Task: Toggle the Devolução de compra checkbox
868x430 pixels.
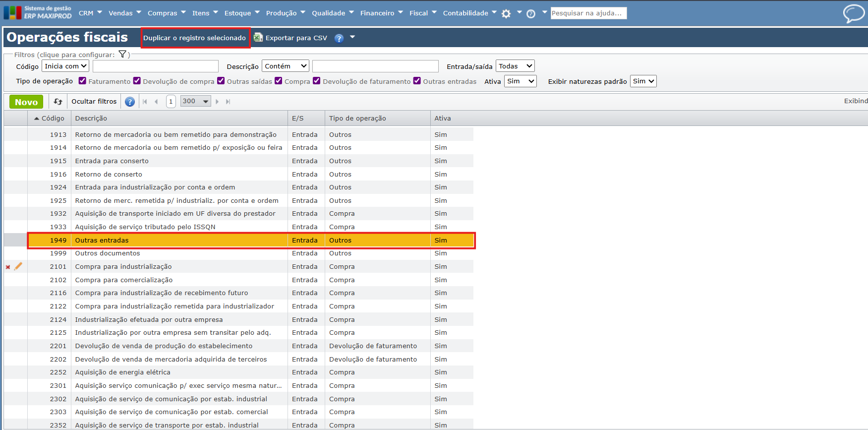Action: point(137,81)
